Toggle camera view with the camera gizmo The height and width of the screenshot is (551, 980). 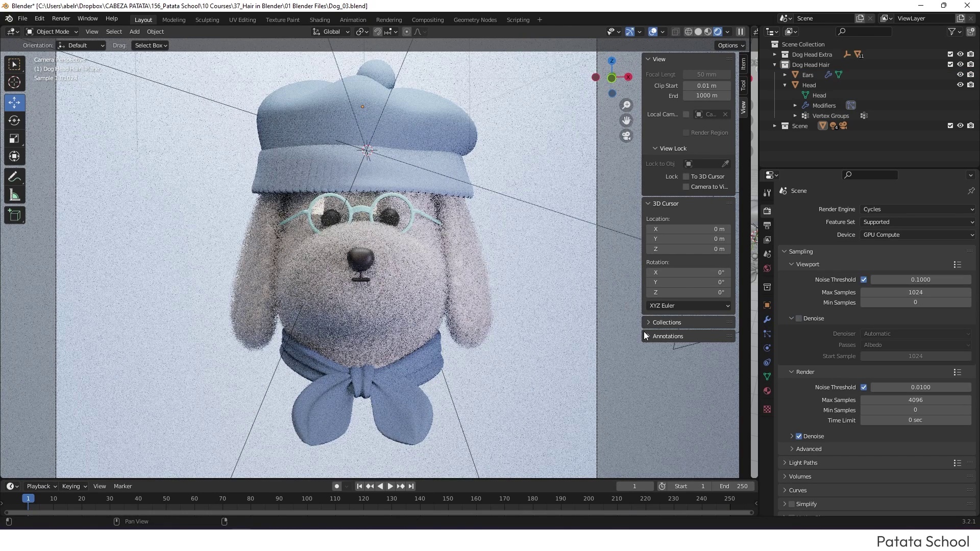[626, 136]
